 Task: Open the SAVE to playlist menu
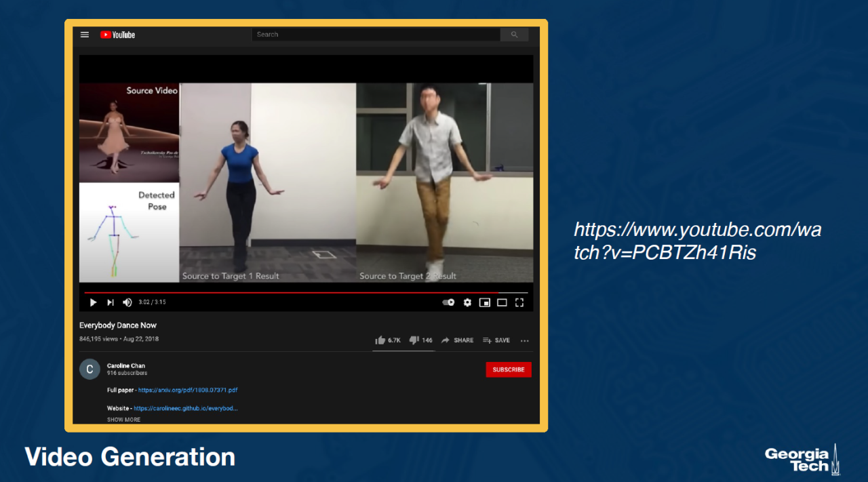tap(496, 340)
